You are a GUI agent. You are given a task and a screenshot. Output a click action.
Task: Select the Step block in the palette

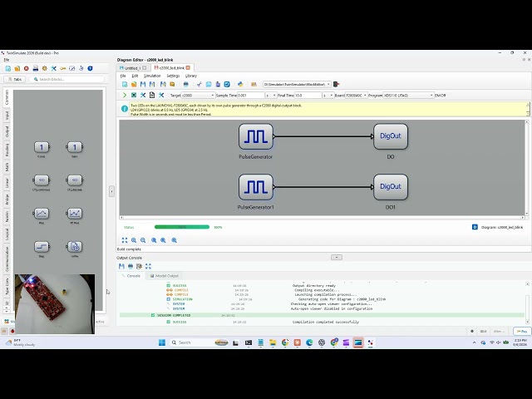(x=42, y=247)
